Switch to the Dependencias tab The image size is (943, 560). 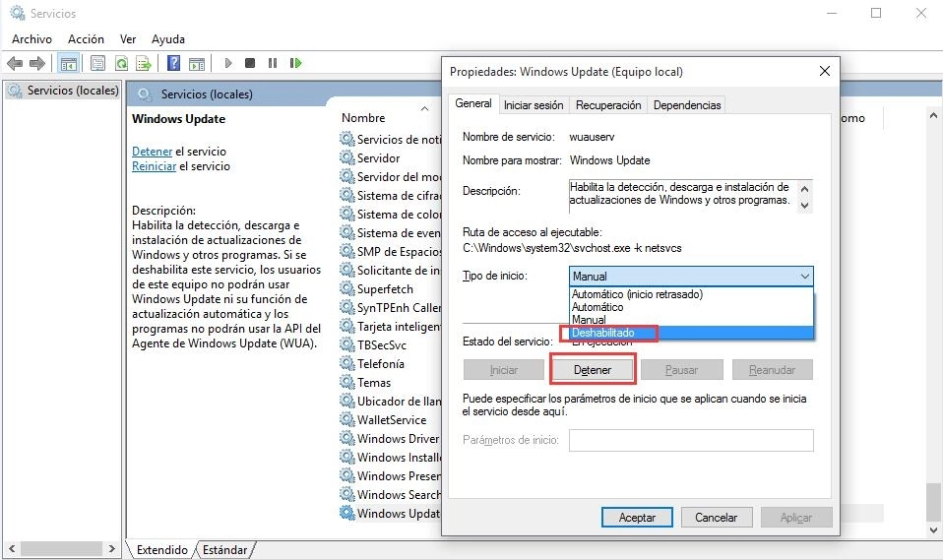(687, 105)
